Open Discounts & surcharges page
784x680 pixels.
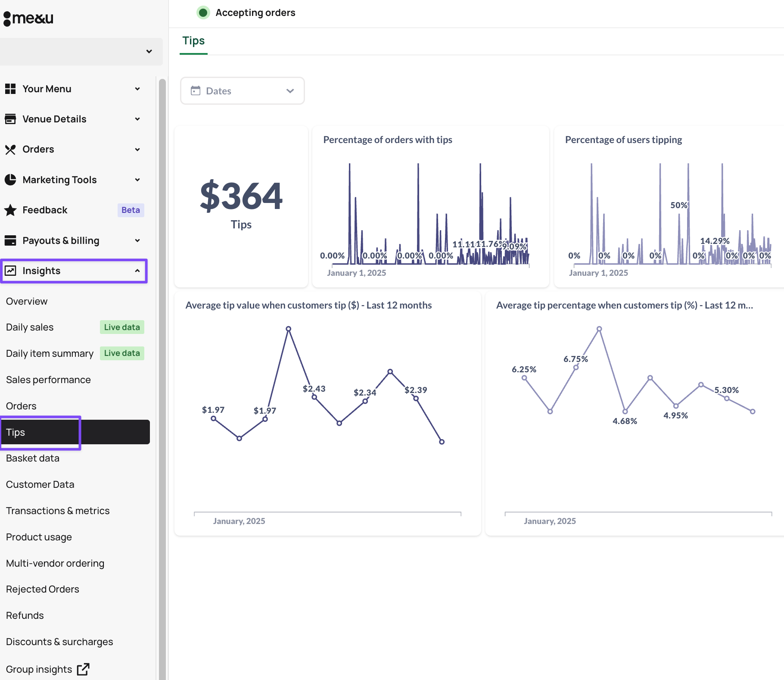pos(59,642)
